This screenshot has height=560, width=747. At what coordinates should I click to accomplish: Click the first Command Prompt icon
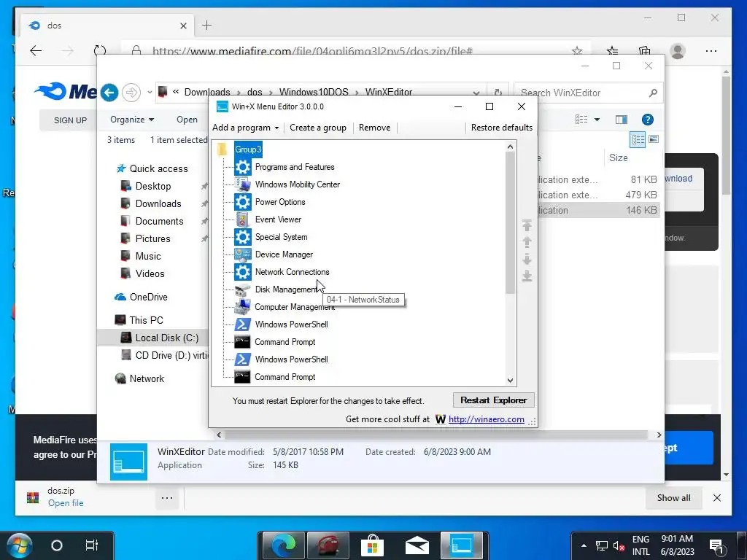point(242,342)
